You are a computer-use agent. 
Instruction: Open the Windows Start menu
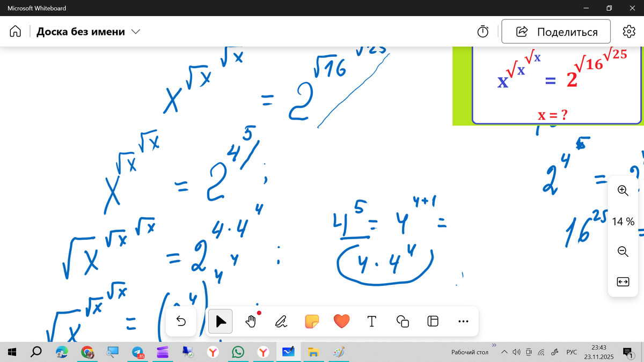12,352
